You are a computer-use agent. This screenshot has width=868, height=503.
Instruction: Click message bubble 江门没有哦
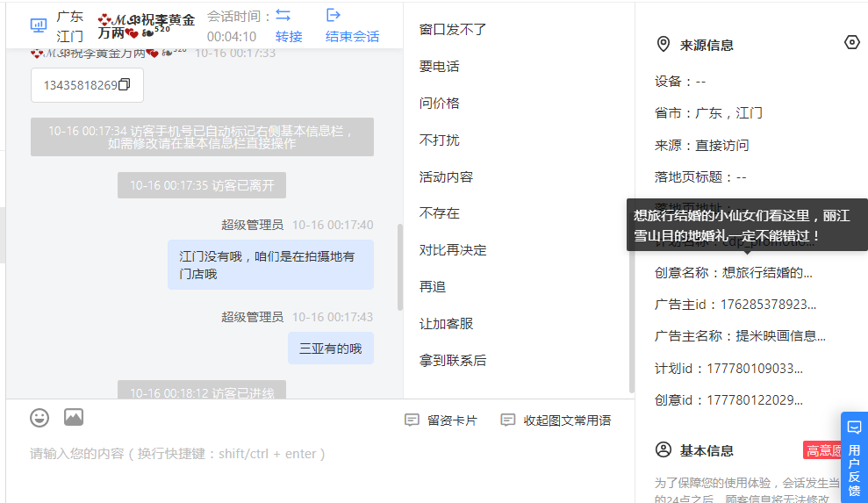pos(270,265)
